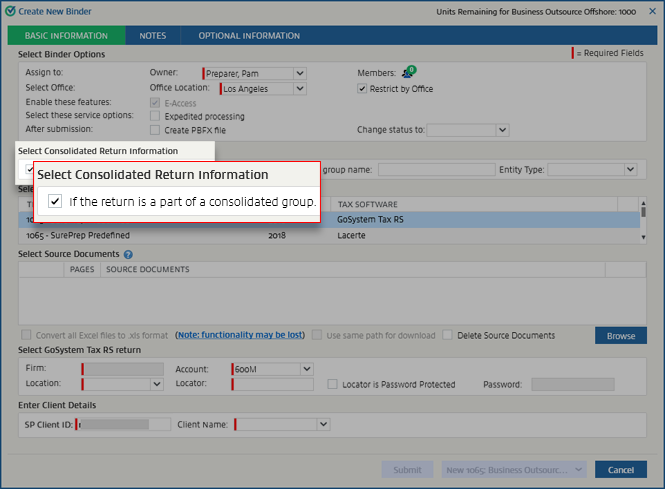Enable Locator is Password Protected

332,384
